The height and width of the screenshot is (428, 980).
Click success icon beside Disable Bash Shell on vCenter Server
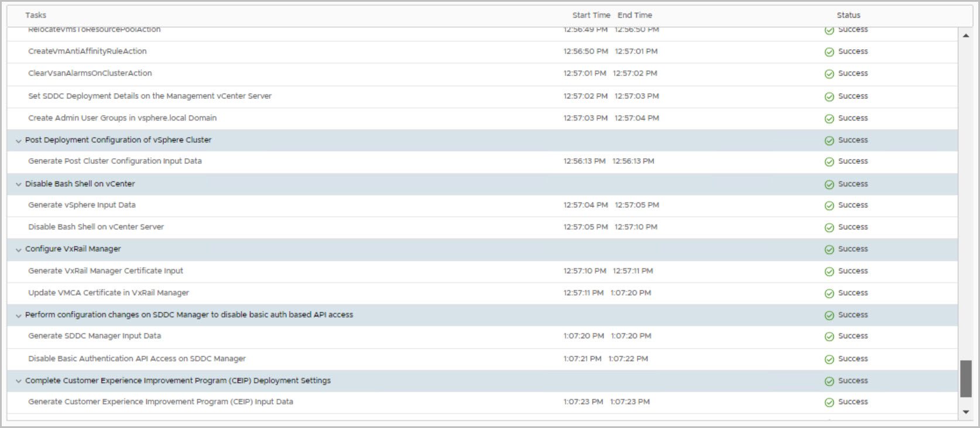(x=829, y=228)
